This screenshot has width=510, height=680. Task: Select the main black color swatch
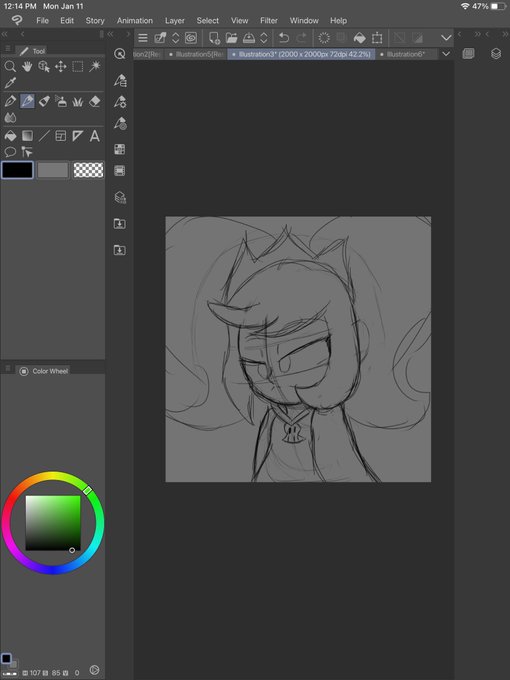[17, 170]
